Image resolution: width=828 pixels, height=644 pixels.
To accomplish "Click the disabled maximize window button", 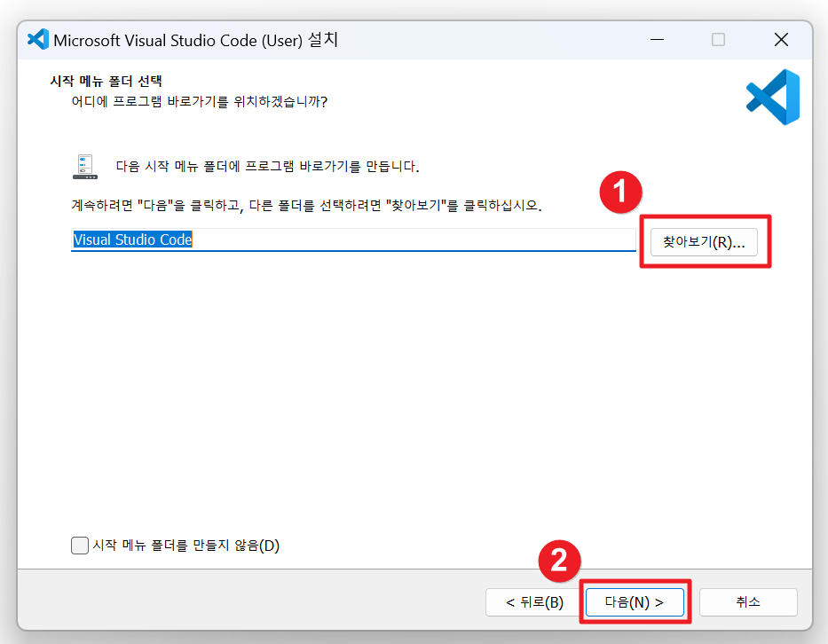I will [x=718, y=40].
